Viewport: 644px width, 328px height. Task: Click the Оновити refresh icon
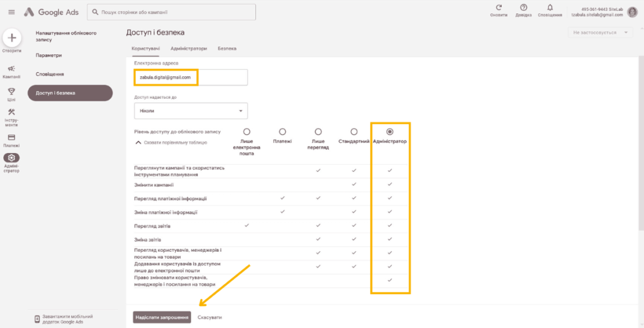(x=499, y=8)
